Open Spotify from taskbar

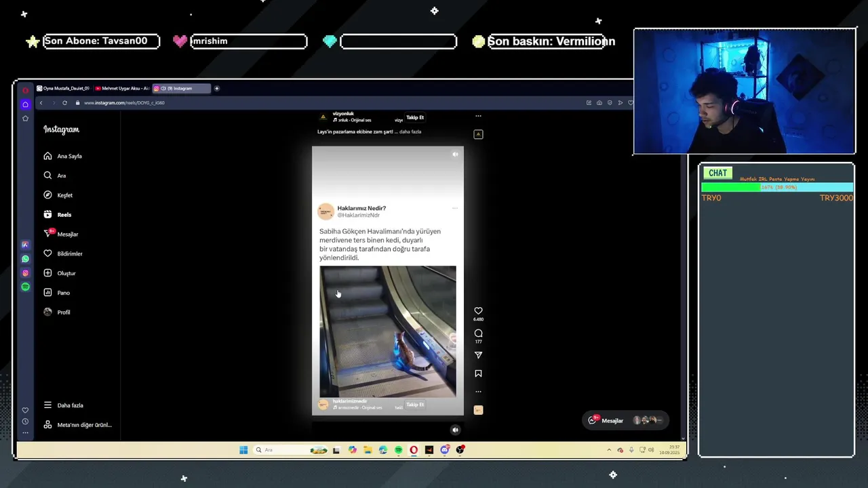point(399,450)
